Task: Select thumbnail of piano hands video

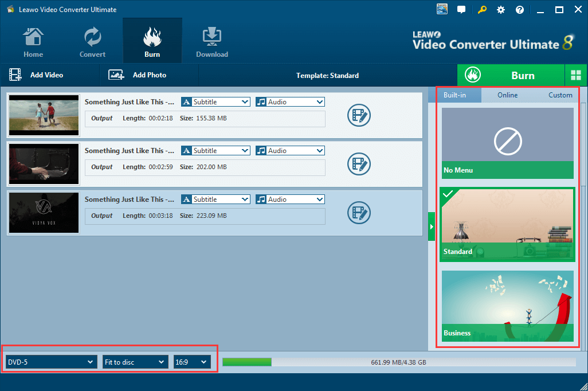Action: tap(44, 164)
